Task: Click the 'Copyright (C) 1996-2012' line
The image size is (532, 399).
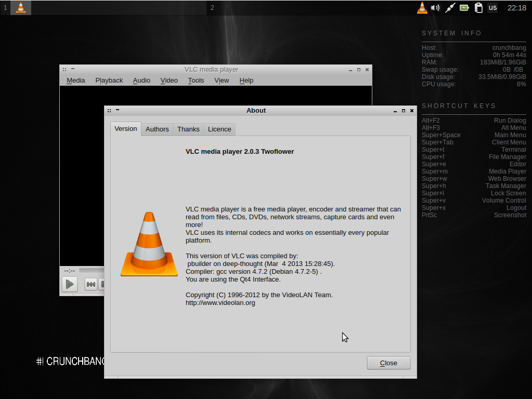Action: [x=259, y=295]
